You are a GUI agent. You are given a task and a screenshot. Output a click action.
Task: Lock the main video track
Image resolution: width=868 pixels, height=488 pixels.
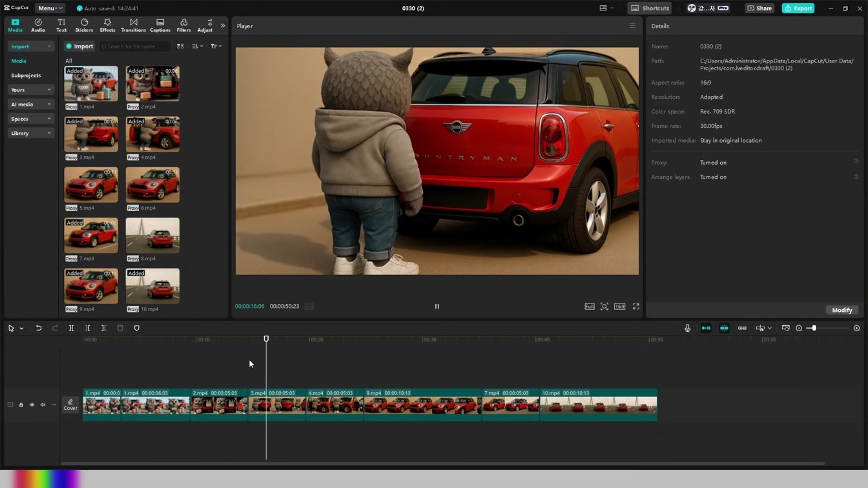pos(21,405)
